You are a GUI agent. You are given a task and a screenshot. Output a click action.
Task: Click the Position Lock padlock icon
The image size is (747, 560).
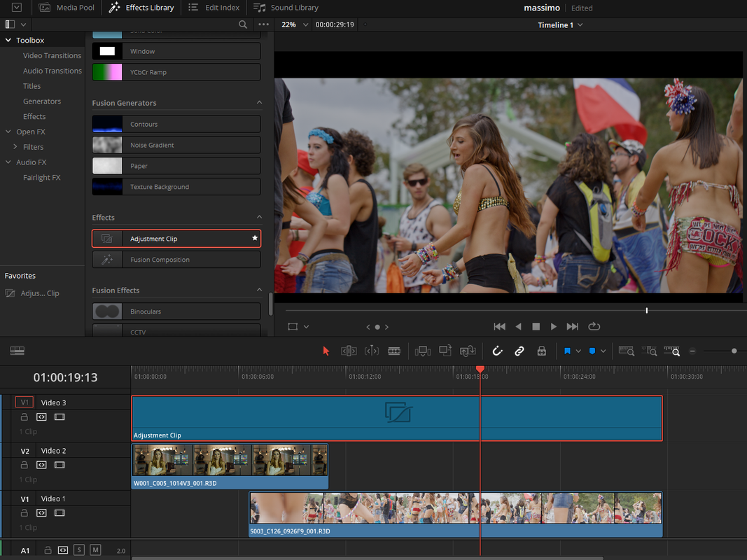pyautogui.click(x=542, y=351)
